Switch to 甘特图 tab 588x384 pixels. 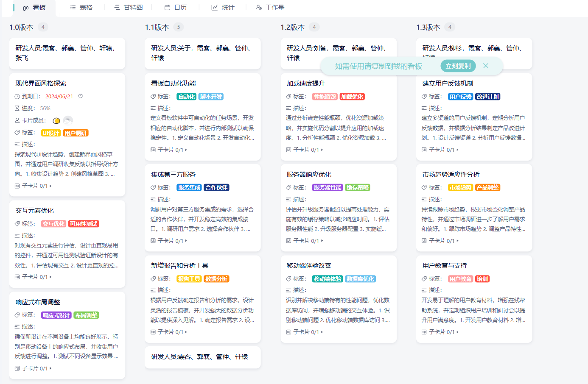[x=128, y=7]
